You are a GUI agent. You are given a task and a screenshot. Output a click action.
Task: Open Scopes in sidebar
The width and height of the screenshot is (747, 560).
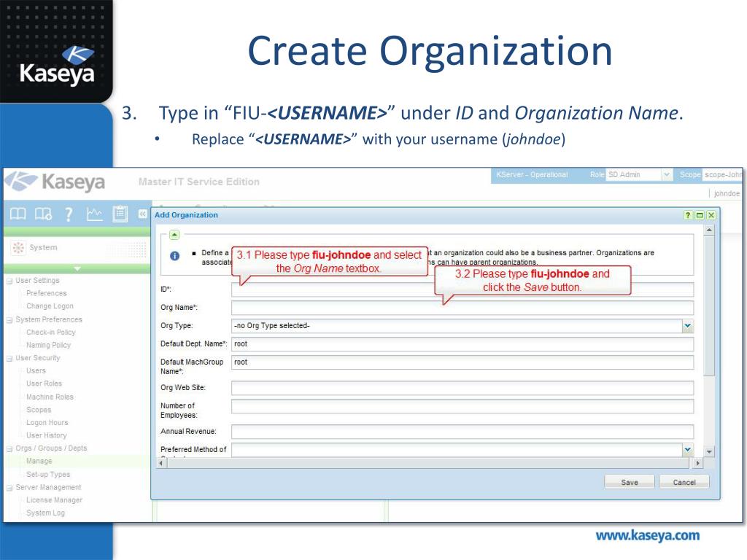pyautogui.click(x=38, y=410)
